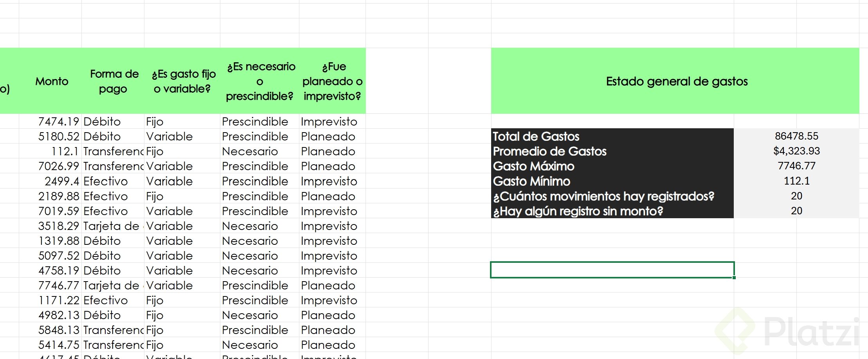Image resolution: width=868 pixels, height=359 pixels.
Task: Click the Gasto Máximo label cell
Action: (612, 166)
